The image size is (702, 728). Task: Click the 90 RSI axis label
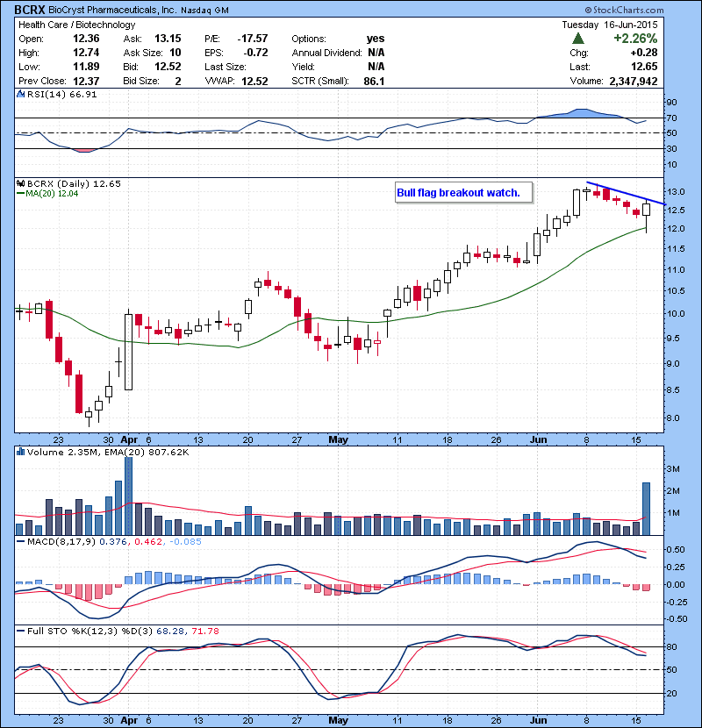(x=672, y=102)
